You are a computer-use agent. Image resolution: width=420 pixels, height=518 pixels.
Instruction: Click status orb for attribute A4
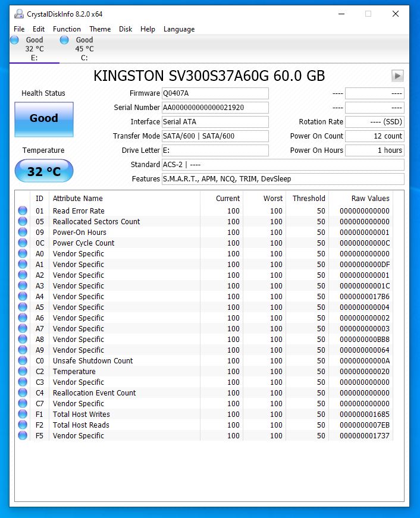coord(23,296)
